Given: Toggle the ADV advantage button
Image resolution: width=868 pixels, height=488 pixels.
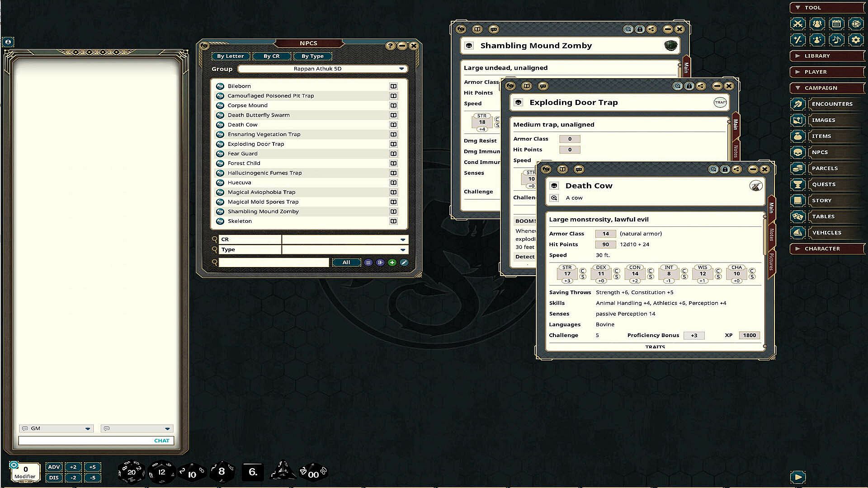Looking at the screenshot, I should [x=54, y=467].
